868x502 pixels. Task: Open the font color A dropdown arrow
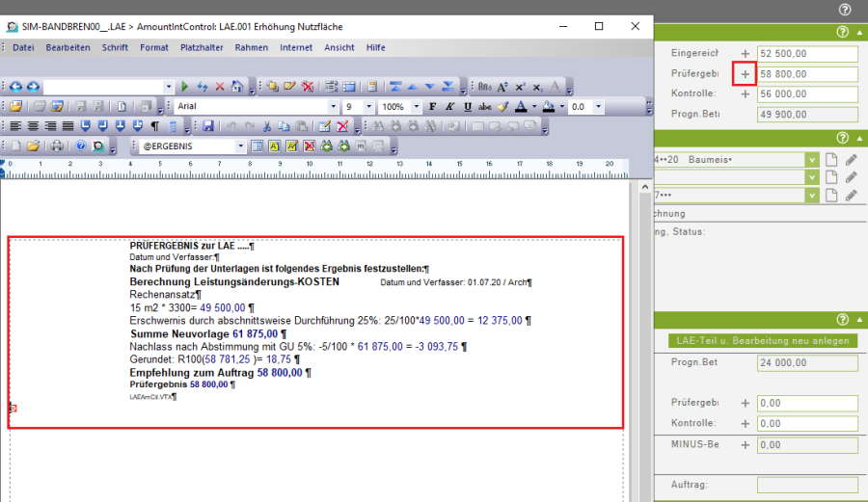point(533,106)
